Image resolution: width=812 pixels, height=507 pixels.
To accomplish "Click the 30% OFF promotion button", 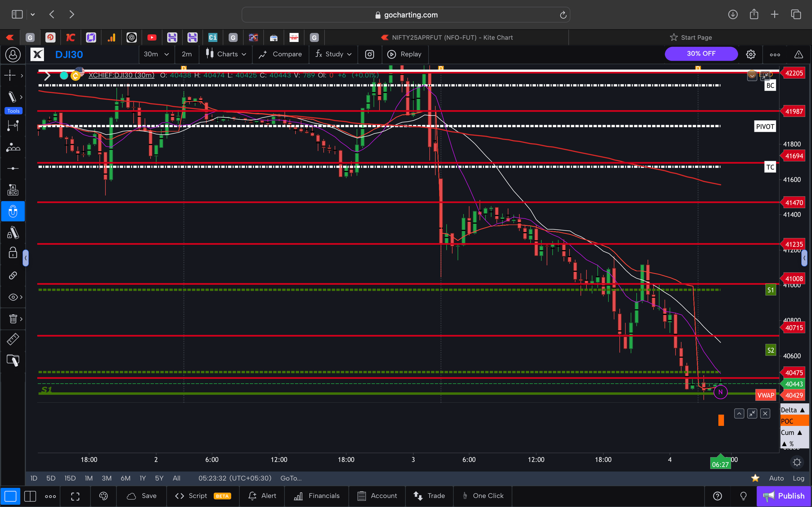I will pyautogui.click(x=701, y=54).
